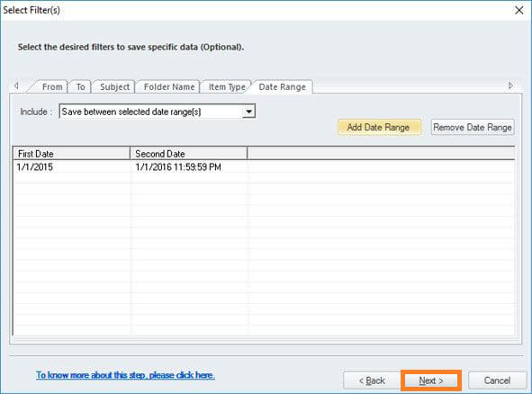
Task: Open the Subject filter tab
Action: click(114, 86)
